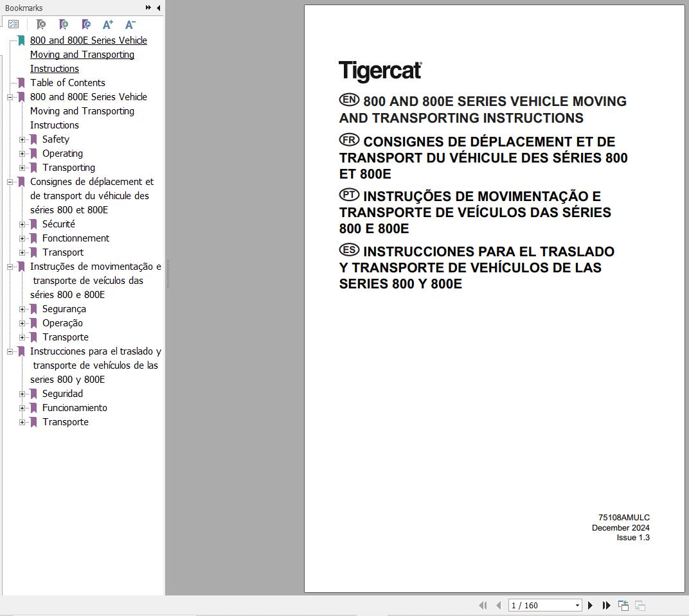Viewport: 689px width, 616px height.
Task: Select the Operating bookmark
Action: point(62,154)
